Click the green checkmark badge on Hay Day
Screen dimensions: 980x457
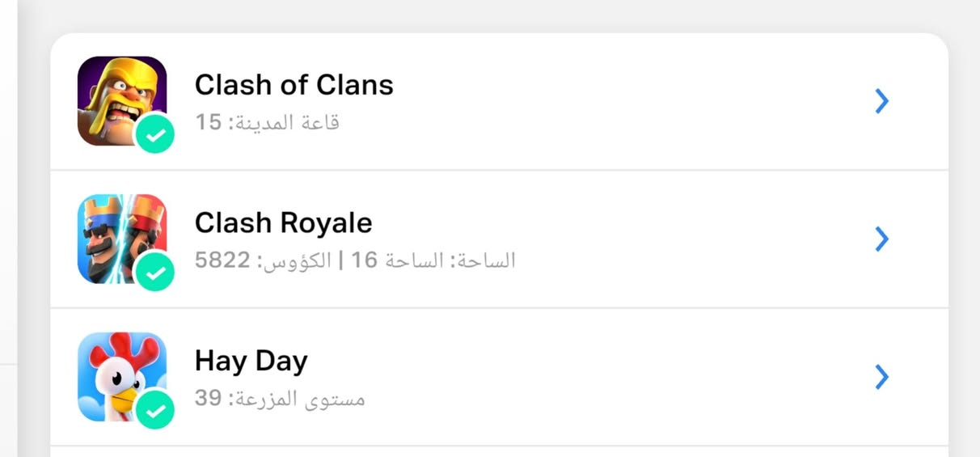(x=155, y=411)
